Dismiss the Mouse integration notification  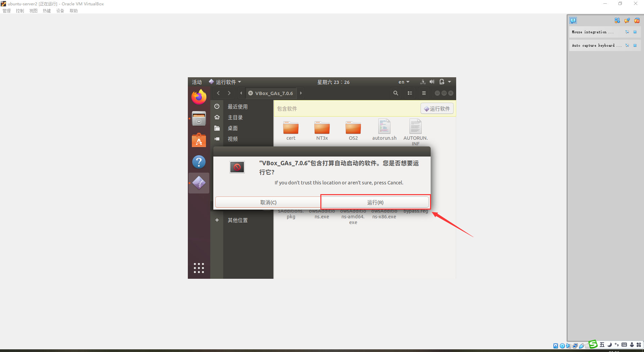635,32
